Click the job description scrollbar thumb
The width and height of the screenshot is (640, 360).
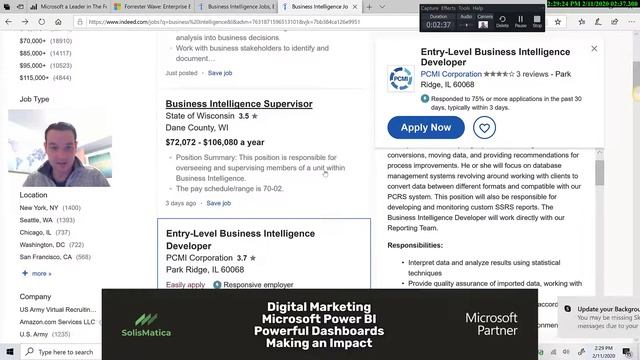599,172
